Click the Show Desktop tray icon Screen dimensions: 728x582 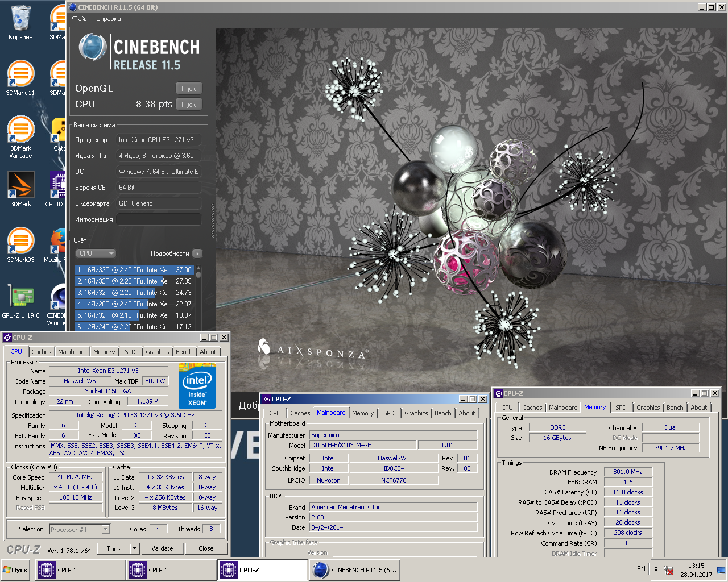coord(721,570)
